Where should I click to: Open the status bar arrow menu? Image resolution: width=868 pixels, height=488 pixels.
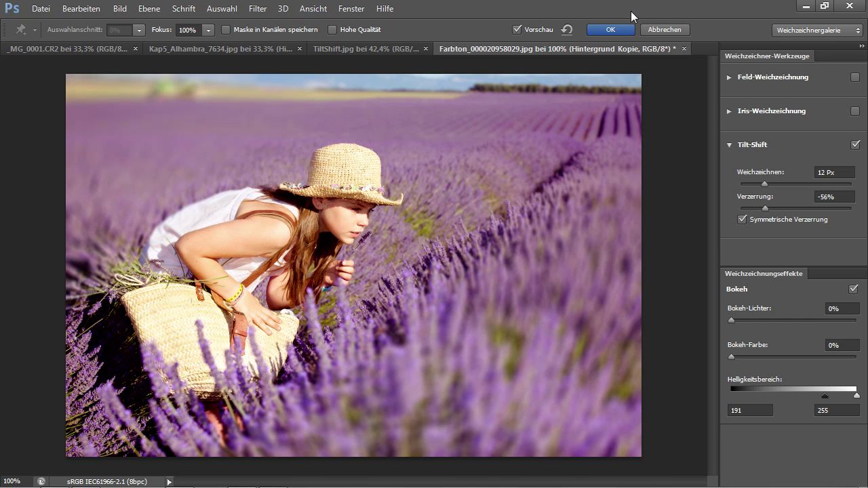click(170, 481)
